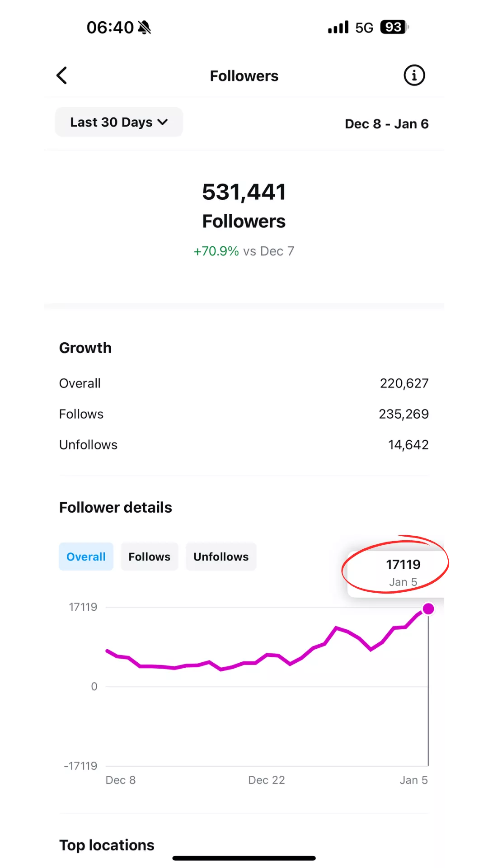Image resolution: width=488 pixels, height=868 pixels.
Task: Open the info icon in header
Action: coord(414,75)
